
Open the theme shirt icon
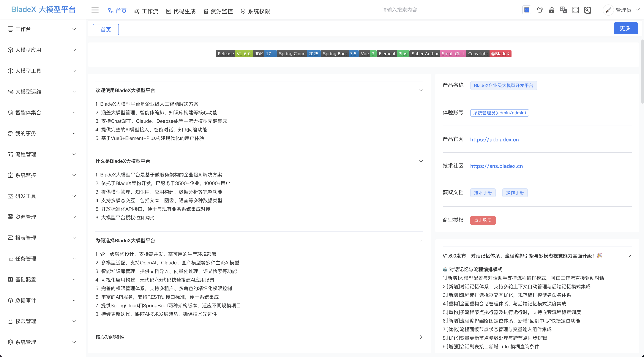click(539, 10)
